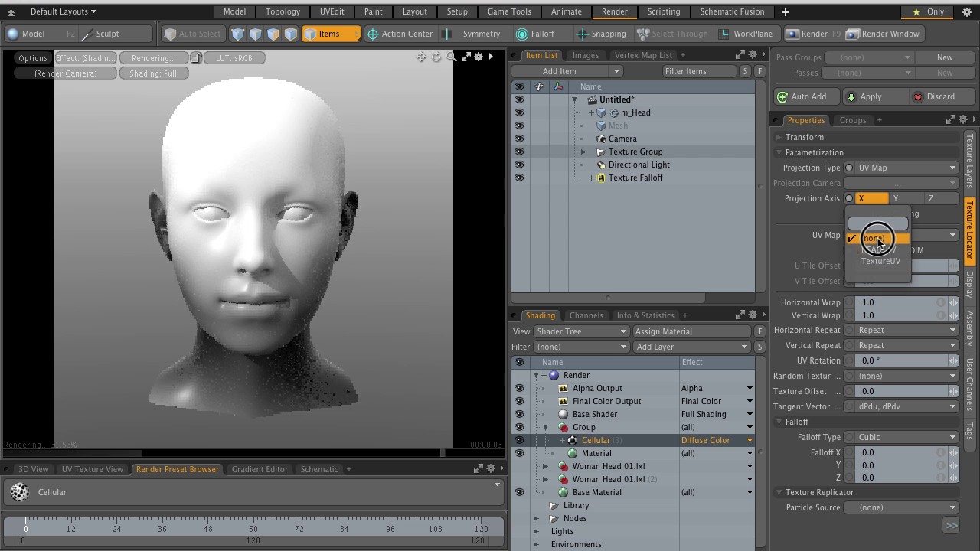
Task: Click the magnifier zoom icon in render viewport
Action: 452,57
